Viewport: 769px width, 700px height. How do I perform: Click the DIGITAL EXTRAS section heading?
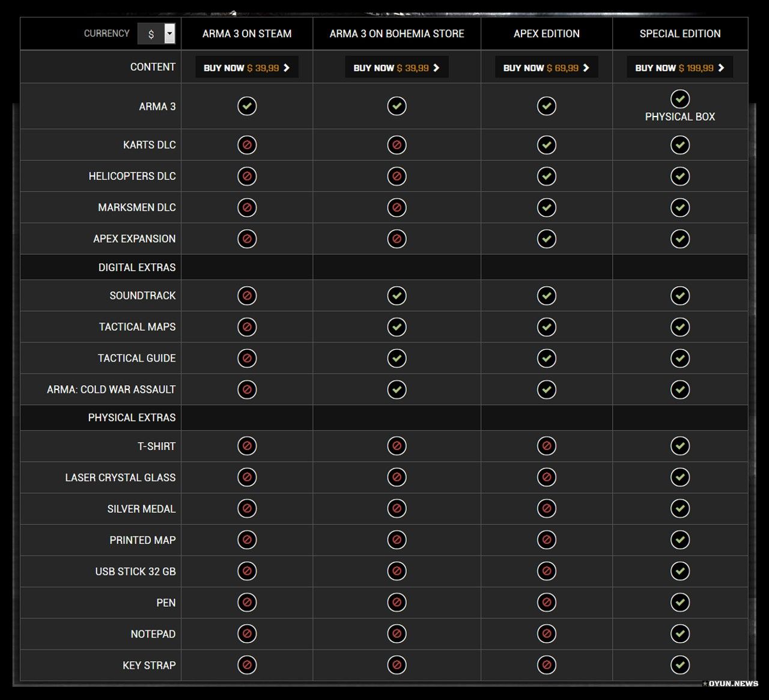137,267
